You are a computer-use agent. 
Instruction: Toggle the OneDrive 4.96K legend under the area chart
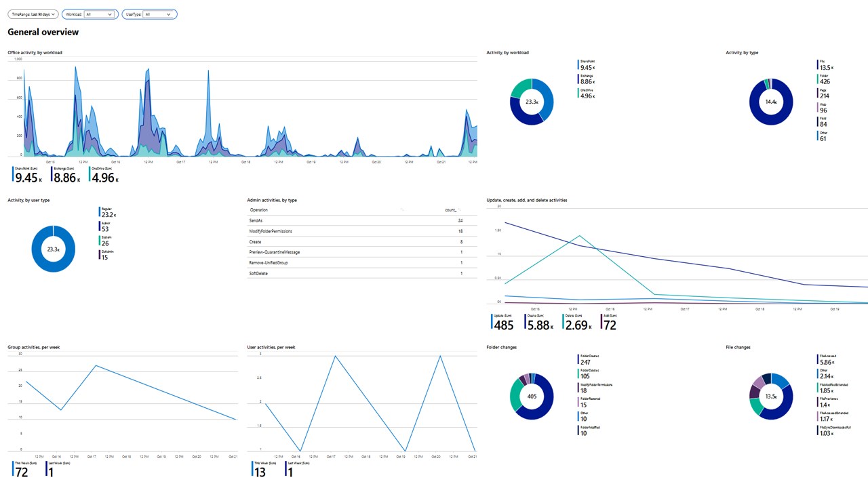click(x=105, y=175)
